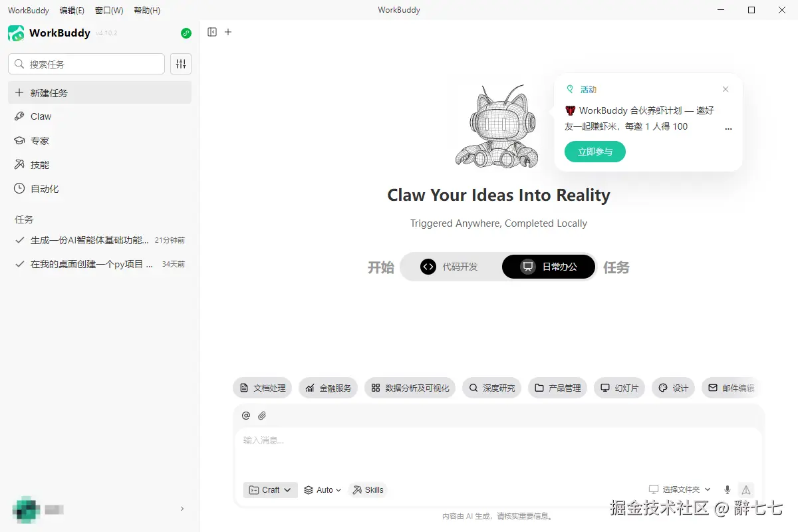Open the Skills picker

point(368,490)
